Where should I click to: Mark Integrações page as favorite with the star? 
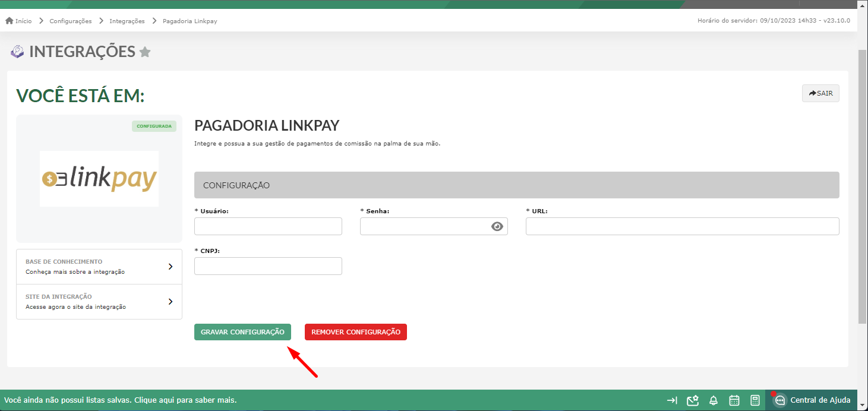(x=145, y=52)
